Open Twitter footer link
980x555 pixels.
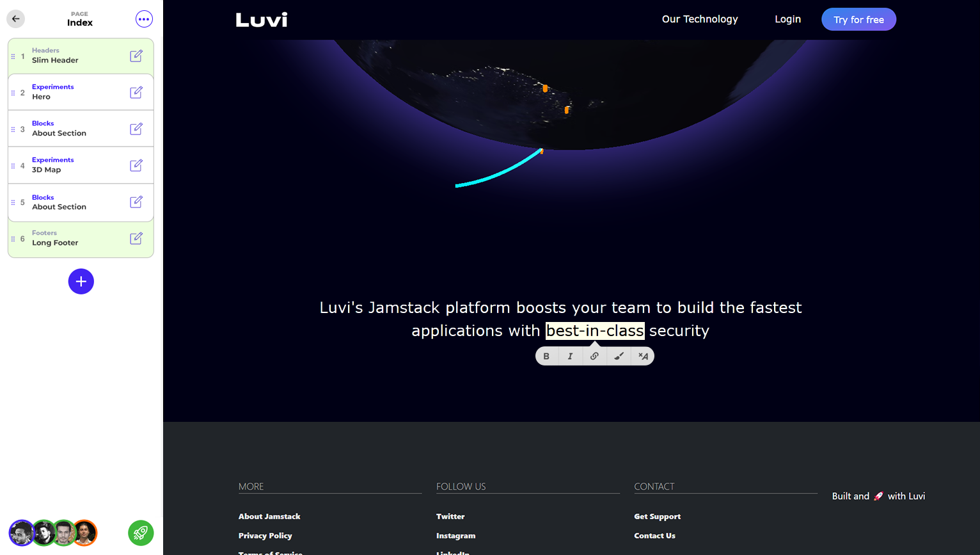(x=450, y=517)
